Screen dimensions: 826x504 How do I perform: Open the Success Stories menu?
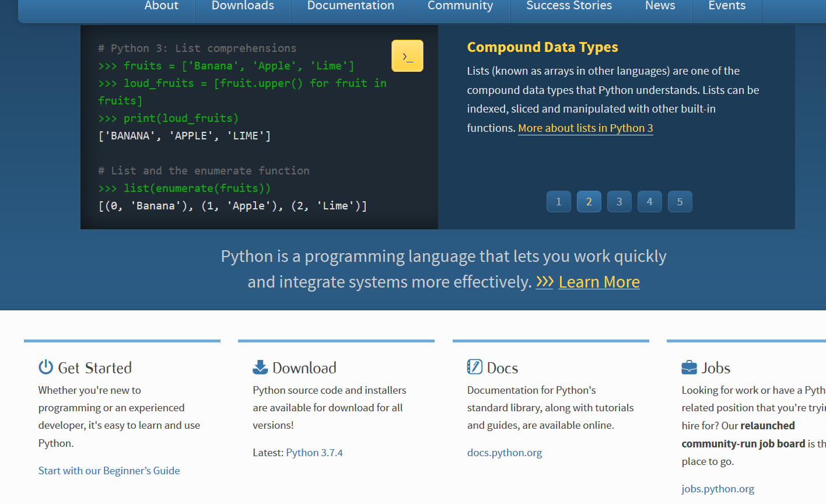click(569, 6)
